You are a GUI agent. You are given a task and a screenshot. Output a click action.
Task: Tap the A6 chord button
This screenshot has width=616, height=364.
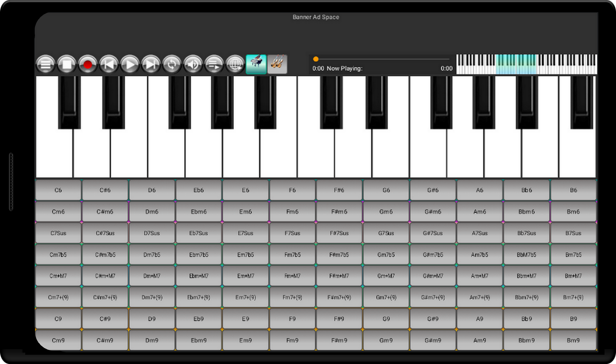[480, 190]
